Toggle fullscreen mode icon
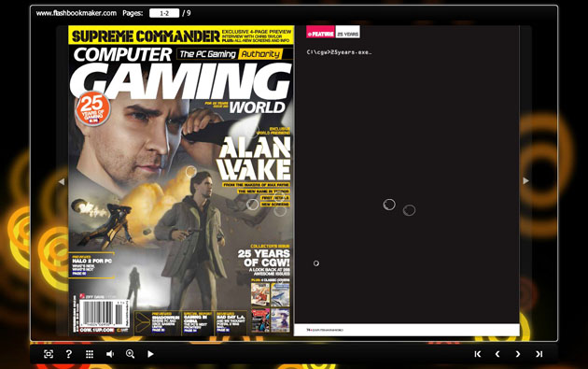Viewport: 588px width, 369px height. pos(49,354)
